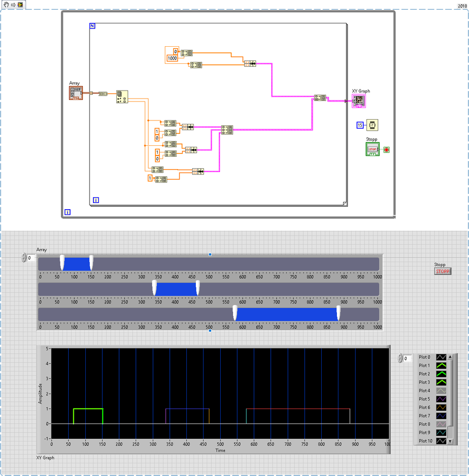Select Bundle node fed by the 0/1000 array

(250, 63)
